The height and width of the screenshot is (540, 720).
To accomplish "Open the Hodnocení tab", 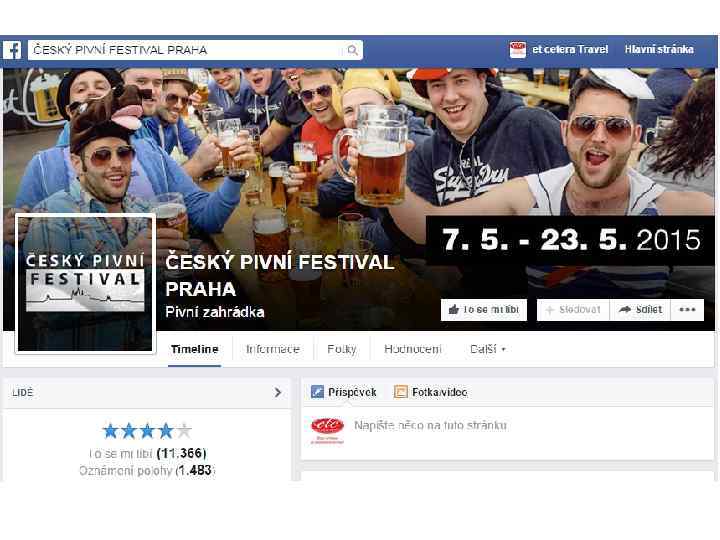I will tap(412, 349).
